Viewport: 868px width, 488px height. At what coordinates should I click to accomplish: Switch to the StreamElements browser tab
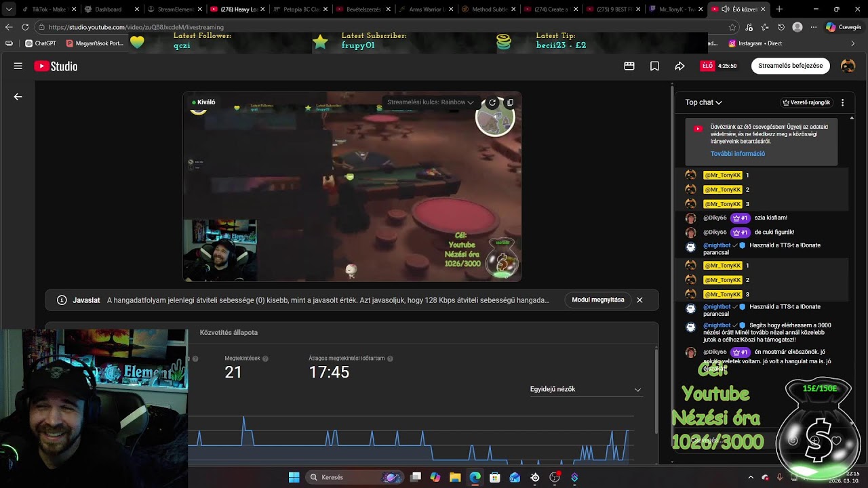175,9
